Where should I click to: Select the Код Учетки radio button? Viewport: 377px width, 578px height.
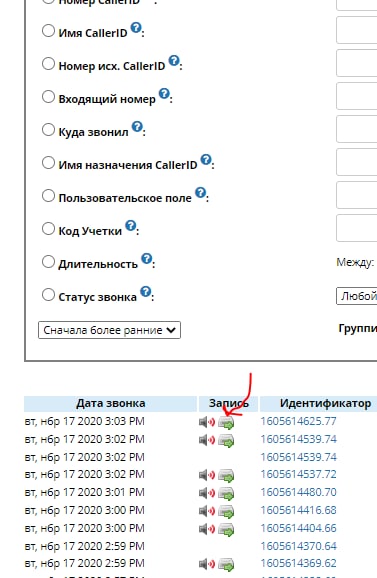48,229
